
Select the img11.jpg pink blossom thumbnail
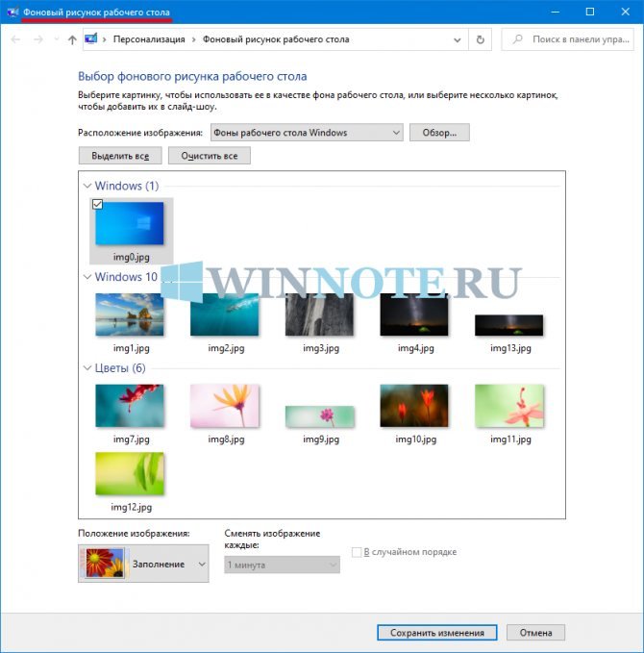tap(509, 406)
